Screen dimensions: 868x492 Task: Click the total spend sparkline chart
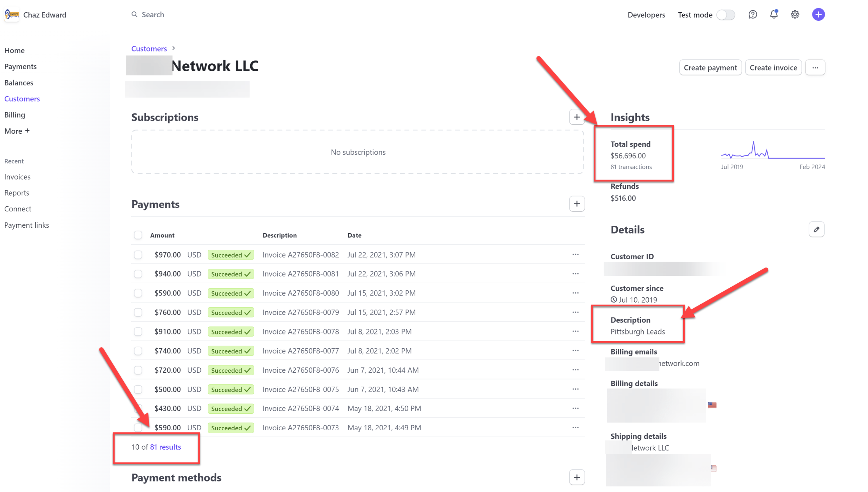(773, 150)
